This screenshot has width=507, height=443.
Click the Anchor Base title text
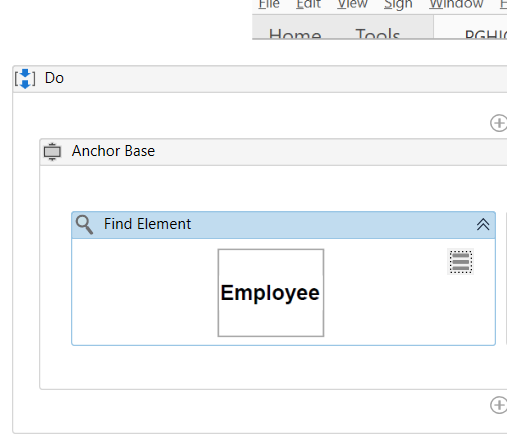click(113, 151)
